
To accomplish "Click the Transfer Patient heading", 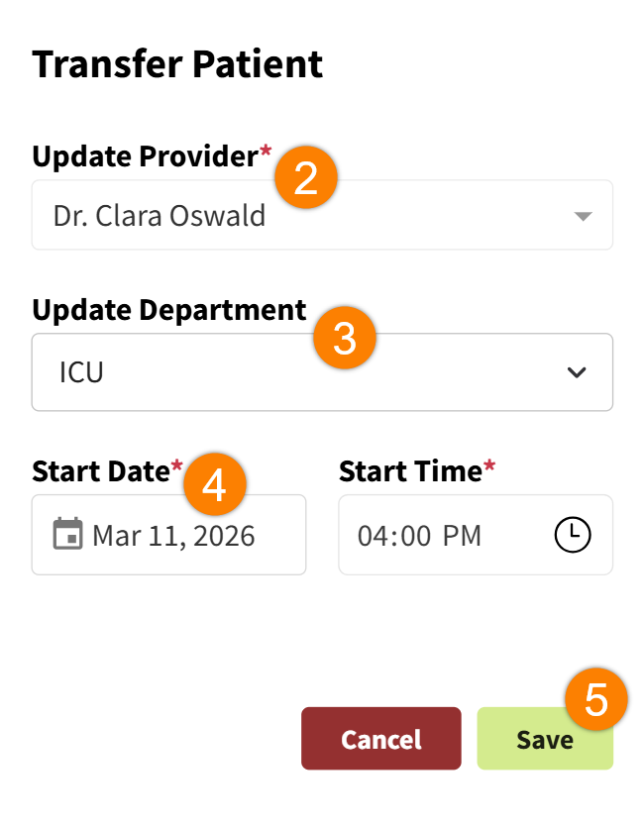I will pos(177,64).
